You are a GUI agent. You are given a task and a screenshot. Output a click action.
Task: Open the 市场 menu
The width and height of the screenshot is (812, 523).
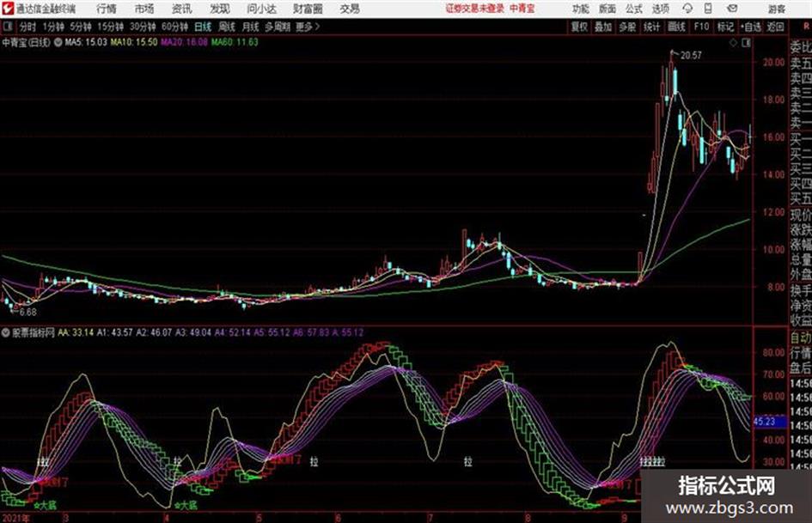[x=144, y=9]
